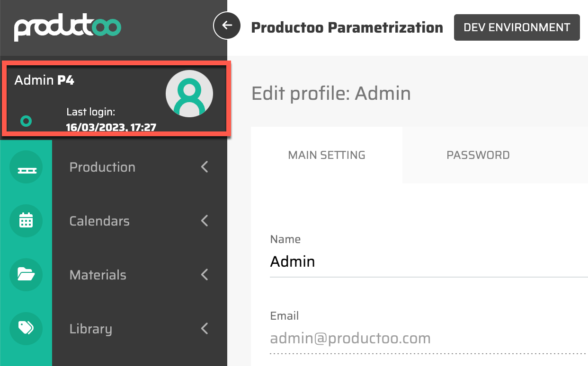Screen dimensions: 588x366
Task: Expand the Materials menu chevron
Action: tap(205, 275)
